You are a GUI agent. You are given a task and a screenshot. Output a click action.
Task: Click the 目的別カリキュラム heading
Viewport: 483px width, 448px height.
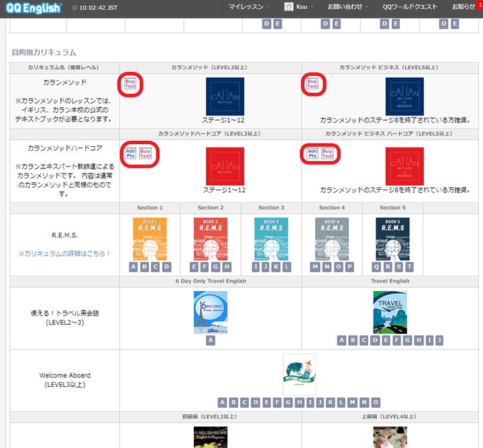(44, 52)
